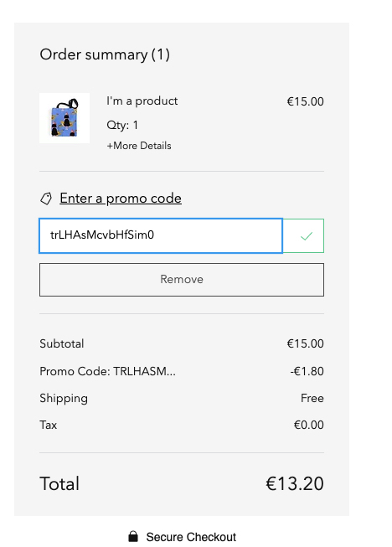Click the Secure Checkout lock icon

click(133, 537)
